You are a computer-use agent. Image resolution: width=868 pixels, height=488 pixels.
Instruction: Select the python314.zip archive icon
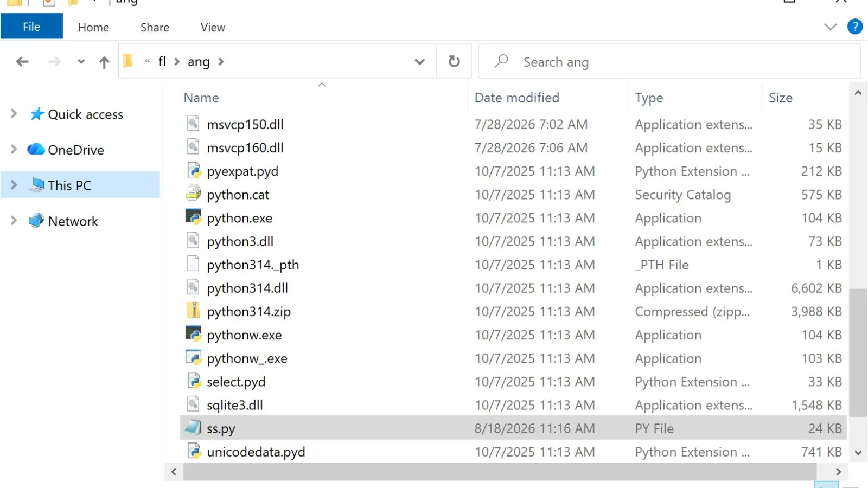pyautogui.click(x=193, y=311)
